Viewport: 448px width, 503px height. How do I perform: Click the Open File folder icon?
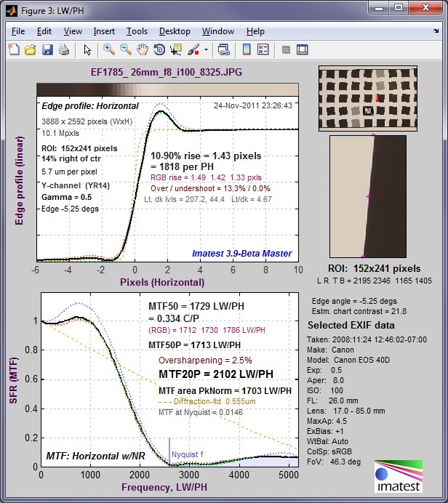tap(30, 49)
